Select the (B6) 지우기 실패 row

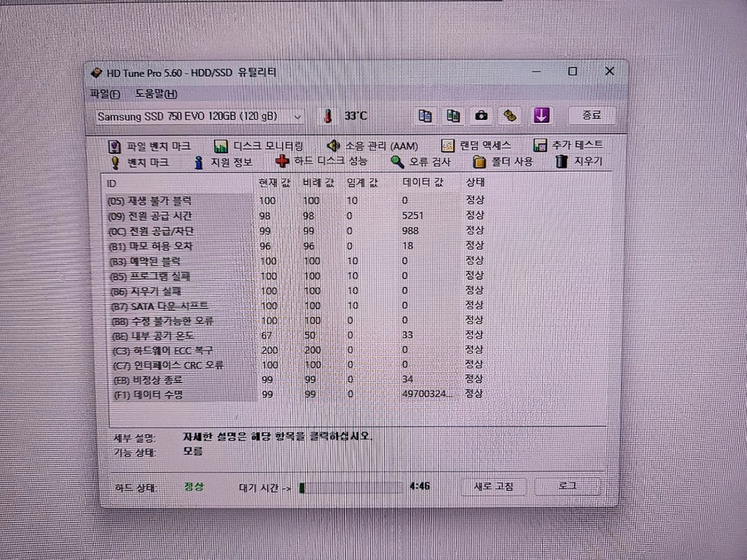(295, 290)
